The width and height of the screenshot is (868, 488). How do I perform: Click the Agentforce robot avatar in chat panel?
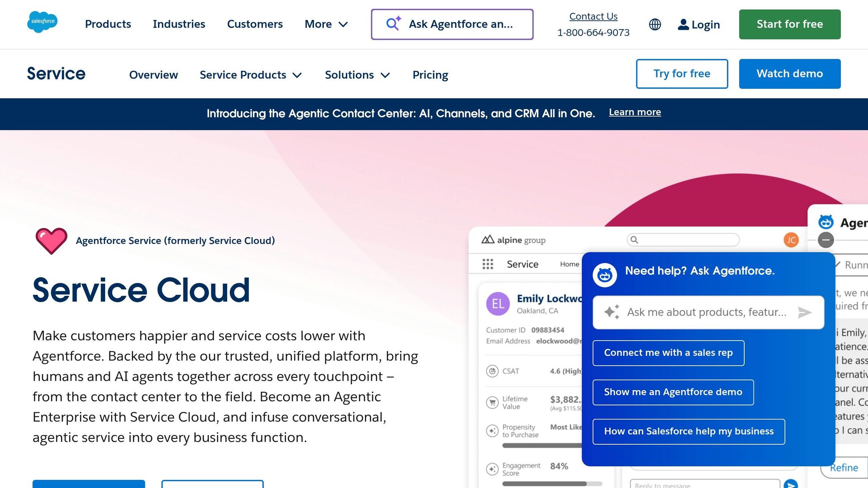click(605, 275)
